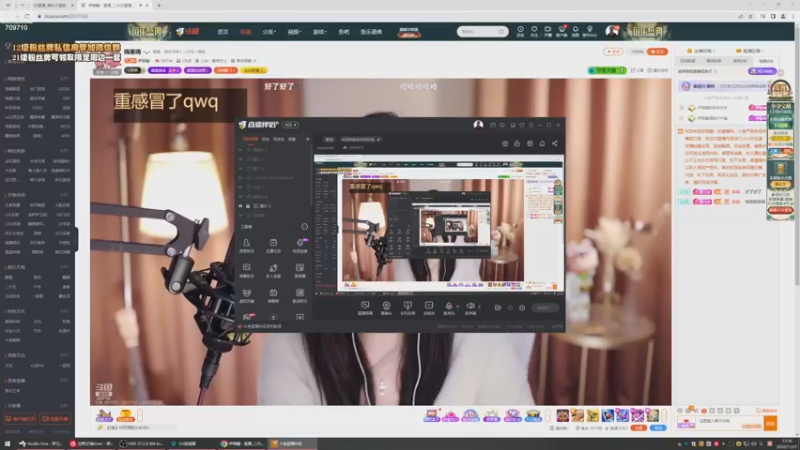This screenshot has height=450, width=800.
Task: Toggle eye icon of the first source row (摄像头 2)
Action: coord(240,150)
